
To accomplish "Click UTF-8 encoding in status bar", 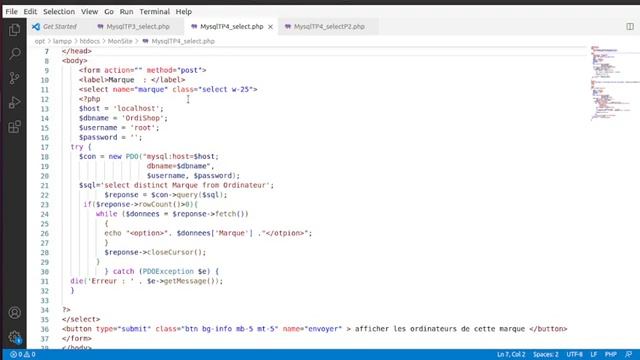I will tap(574, 354).
